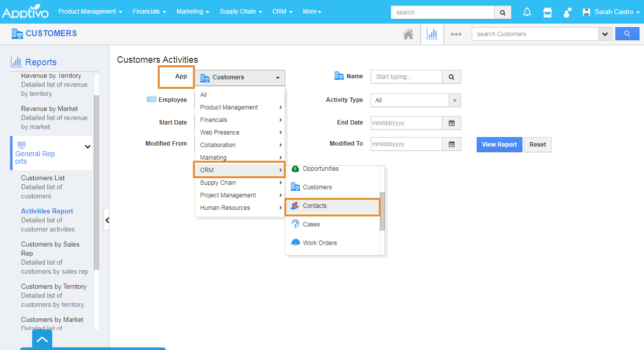644x350 pixels.
Task: Click the blue search Customers magnifier button
Action: [627, 34]
